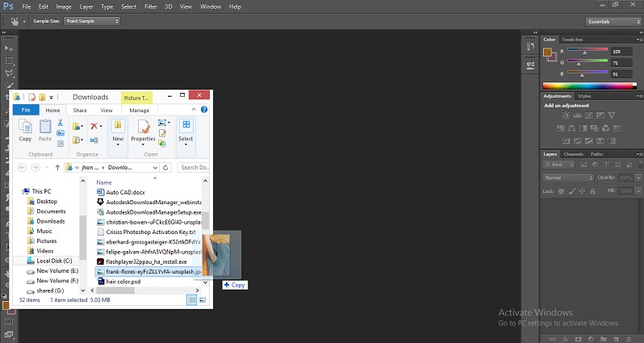Click the foreground color swatch in Color panel

coord(547,52)
